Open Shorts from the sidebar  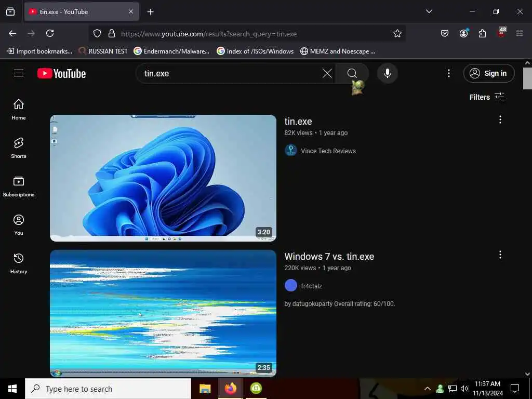pyautogui.click(x=19, y=148)
